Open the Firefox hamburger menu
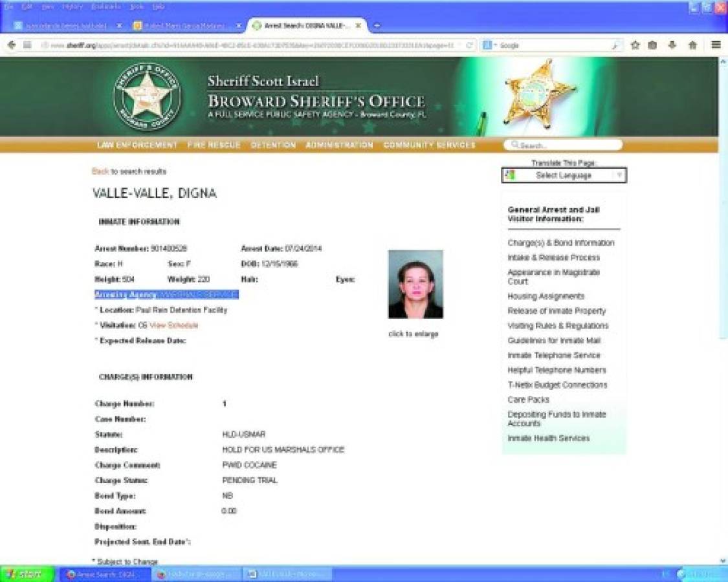This screenshot has width=728, height=582. tap(716, 45)
